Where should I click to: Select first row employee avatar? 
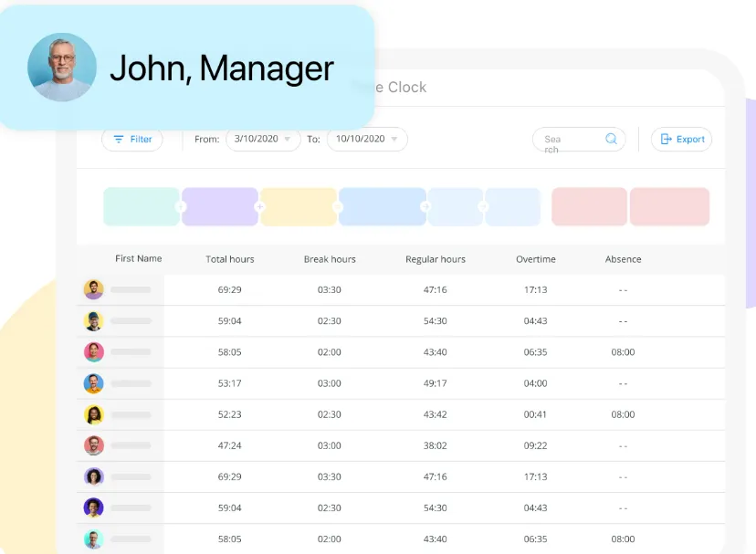[x=93, y=289]
